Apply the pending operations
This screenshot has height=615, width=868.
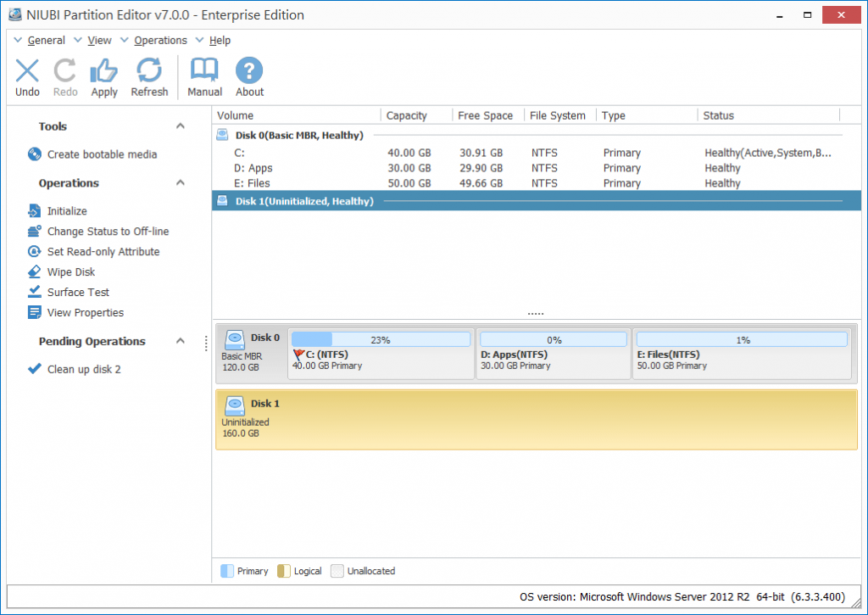[x=103, y=76]
